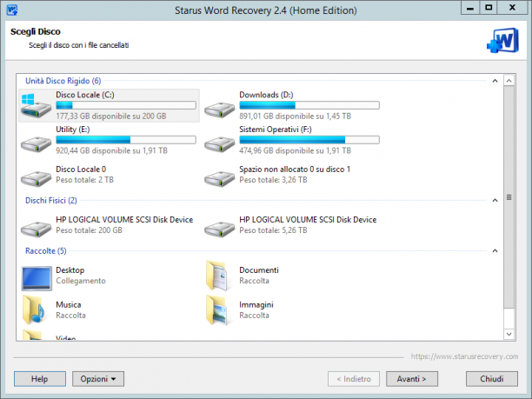This screenshot has width=532, height=399.
Task: Click the Unità Disco Rigido (6) heading
Action: pos(63,81)
